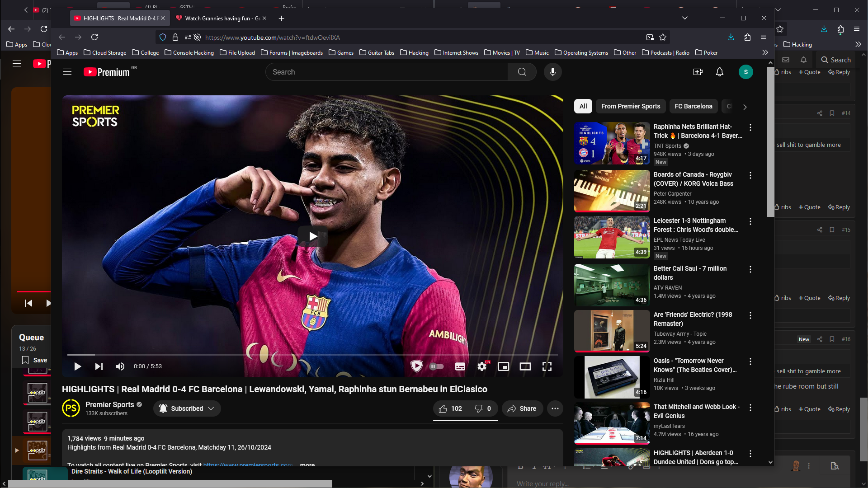Open Oasis Tomorrow Never Knows video title

(x=695, y=365)
